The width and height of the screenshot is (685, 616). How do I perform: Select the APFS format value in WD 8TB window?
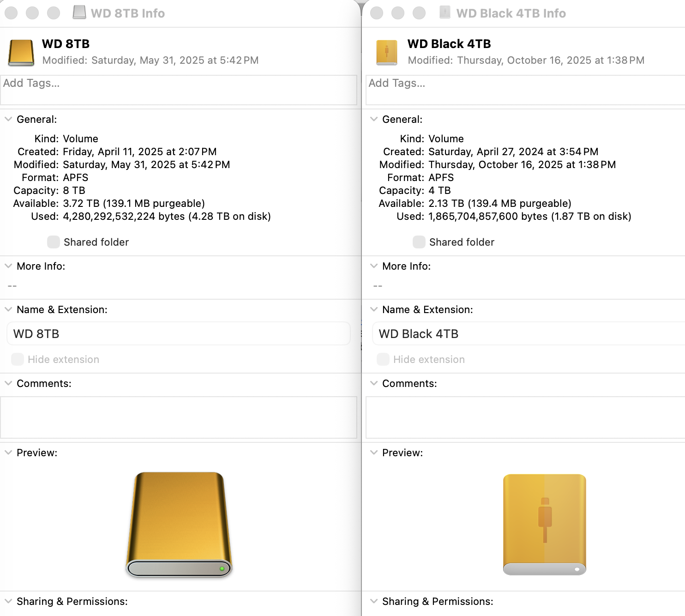pyautogui.click(x=76, y=177)
